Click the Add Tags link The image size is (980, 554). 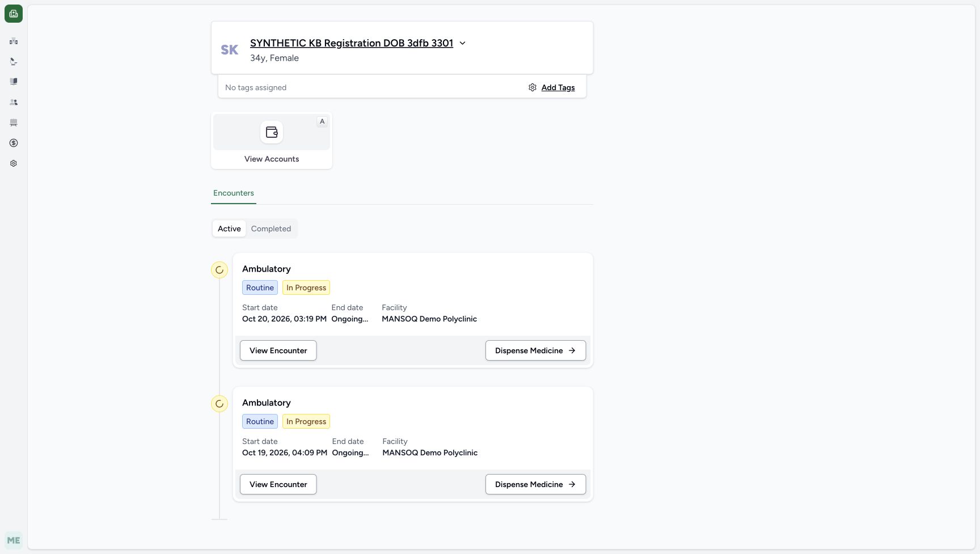[x=558, y=87]
